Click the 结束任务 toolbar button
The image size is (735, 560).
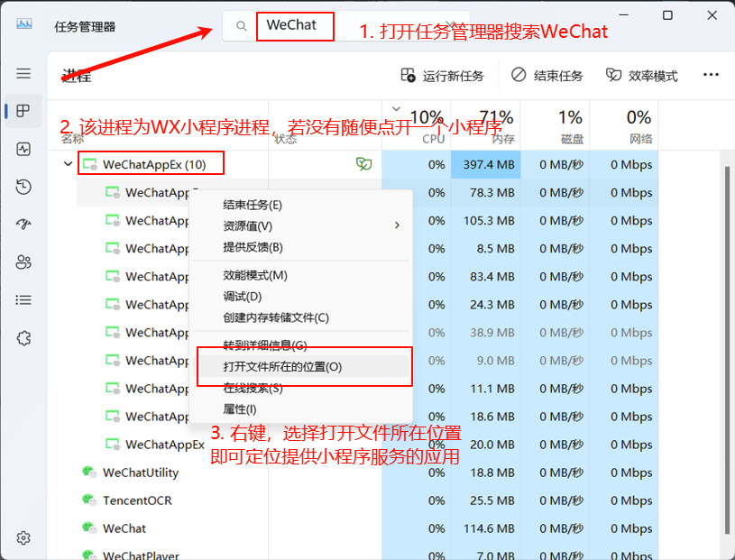(547, 76)
